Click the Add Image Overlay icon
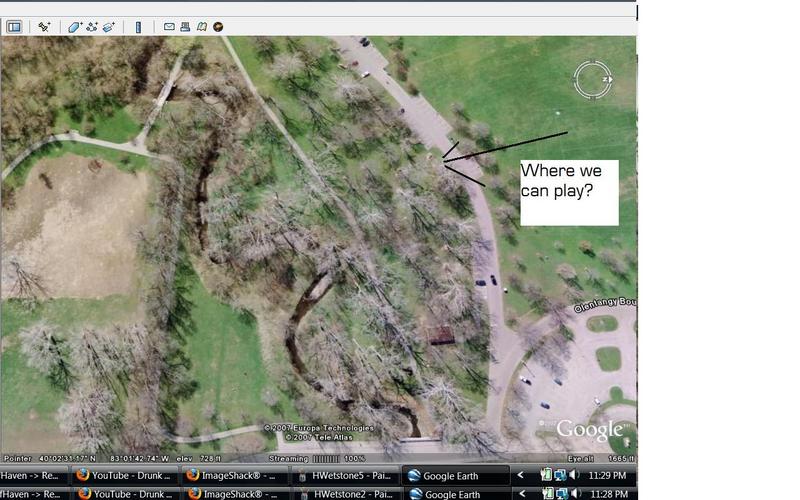 (109, 27)
